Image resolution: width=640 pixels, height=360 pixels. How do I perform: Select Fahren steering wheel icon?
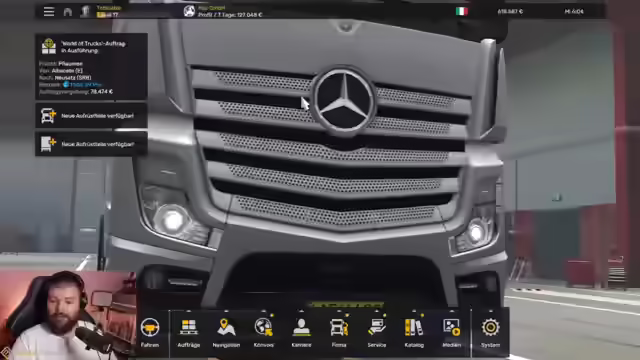pos(150,327)
